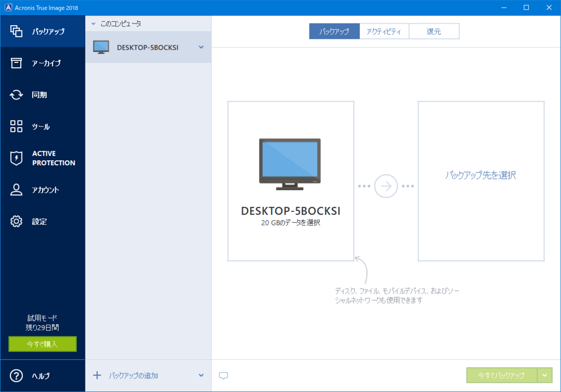Expand DESKTOP-5BOCKSI backup entry chevron
561x392 pixels.
(201, 47)
